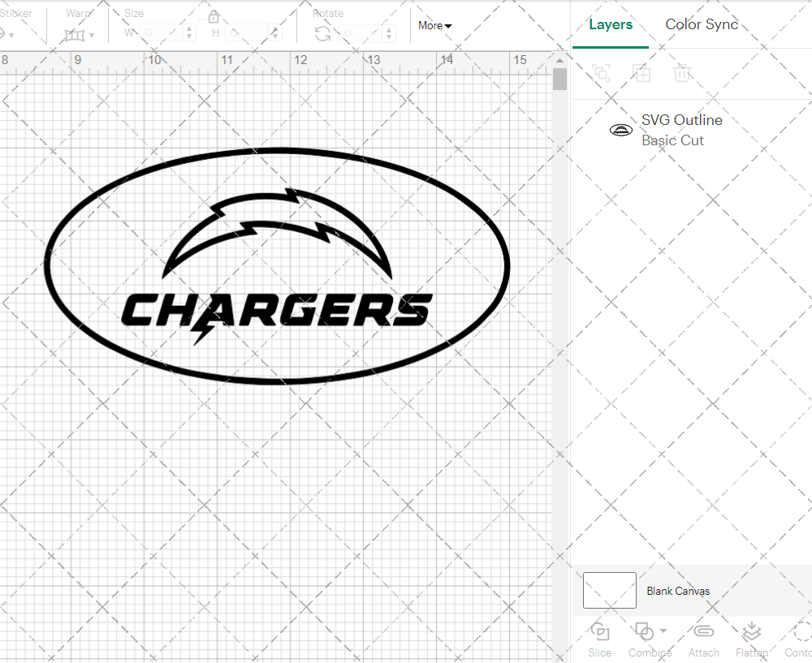812x663 pixels.
Task: Open the Sticker dropdown arrow
Action: tap(11, 36)
